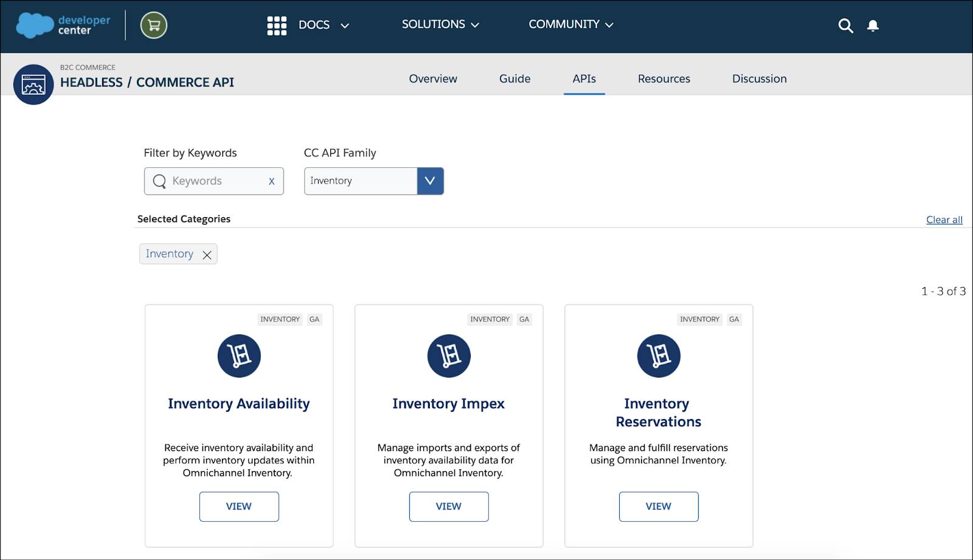Open the app launcher waffle icon
Screen dimensions: 973x560
(x=277, y=25)
